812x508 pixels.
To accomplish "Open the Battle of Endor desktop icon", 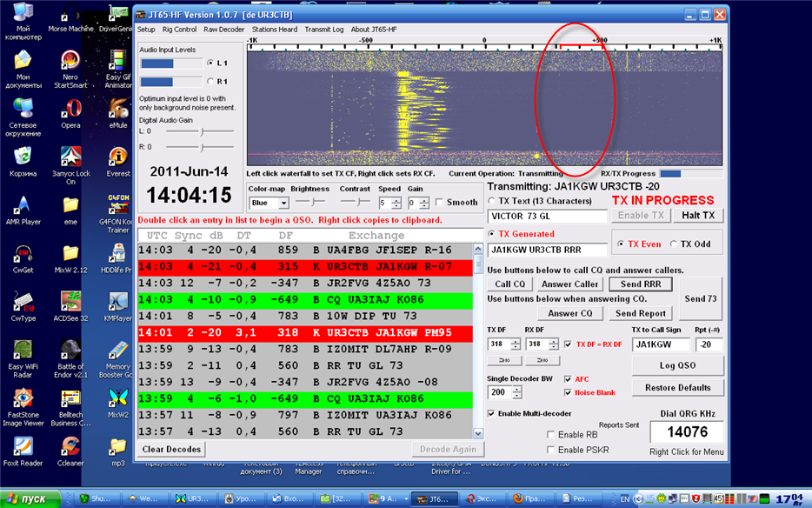I will tap(70, 358).
